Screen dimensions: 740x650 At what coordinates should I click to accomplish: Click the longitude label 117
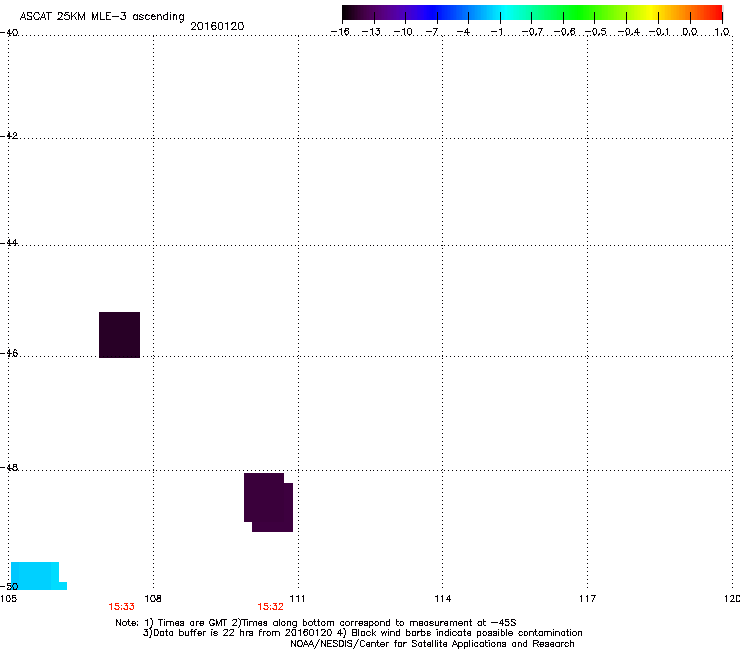tap(588, 599)
